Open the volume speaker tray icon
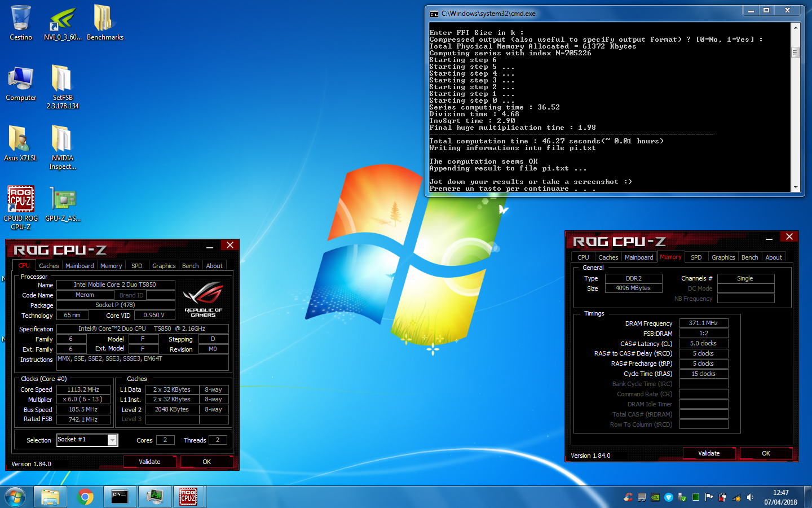This screenshot has width=812, height=508. coord(750,497)
